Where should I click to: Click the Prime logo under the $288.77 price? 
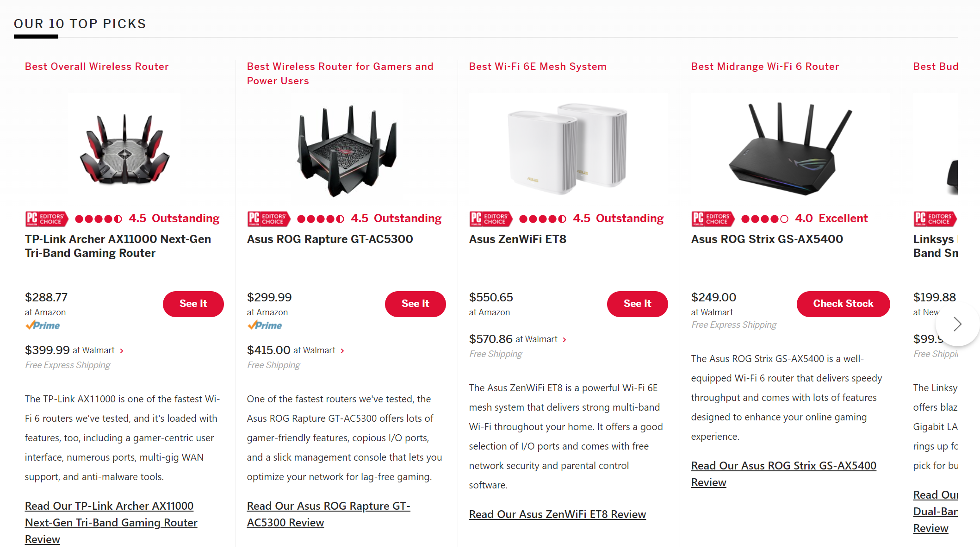point(43,325)
